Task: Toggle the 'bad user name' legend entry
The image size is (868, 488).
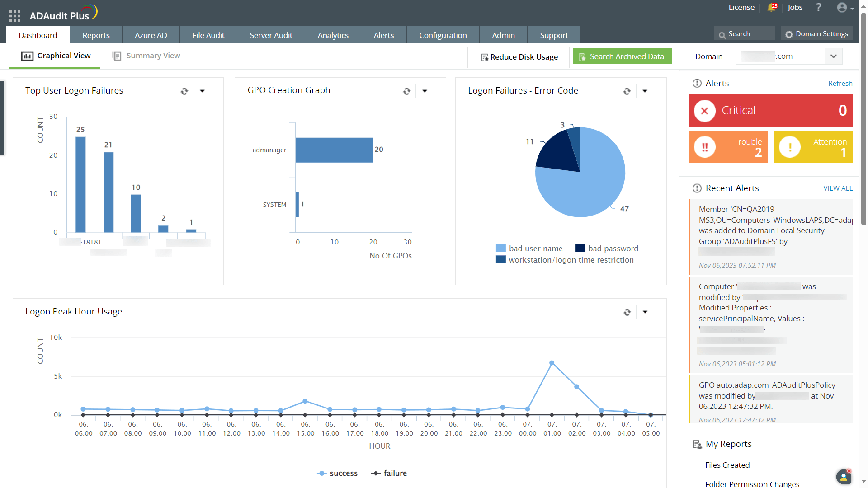Action: [x=535, y=249]
